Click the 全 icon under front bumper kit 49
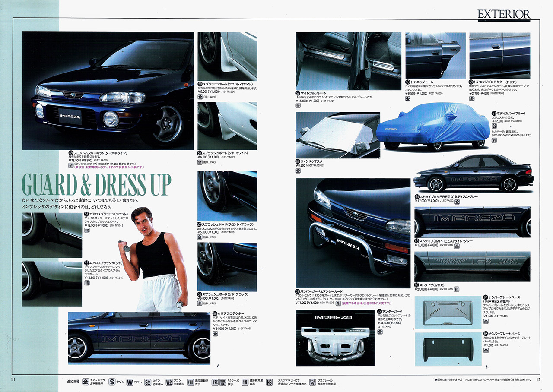553x392 pixels. click(71, 164)
